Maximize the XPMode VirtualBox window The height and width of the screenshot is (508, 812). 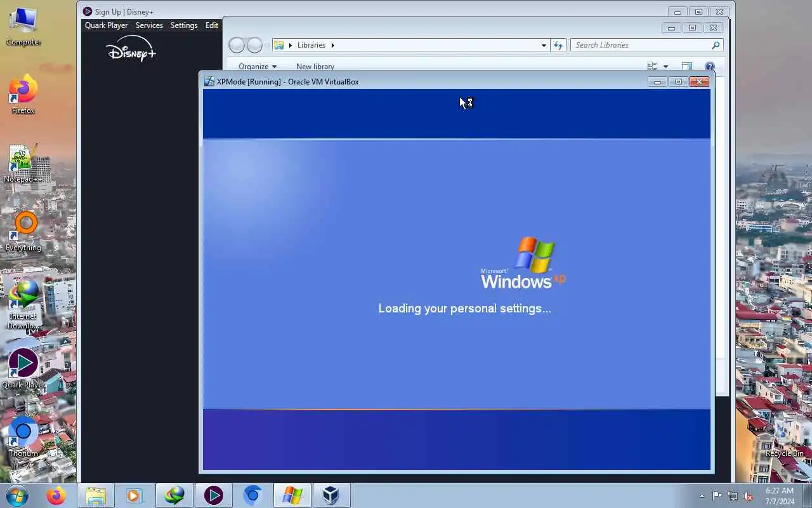click(x=678, y=81)
